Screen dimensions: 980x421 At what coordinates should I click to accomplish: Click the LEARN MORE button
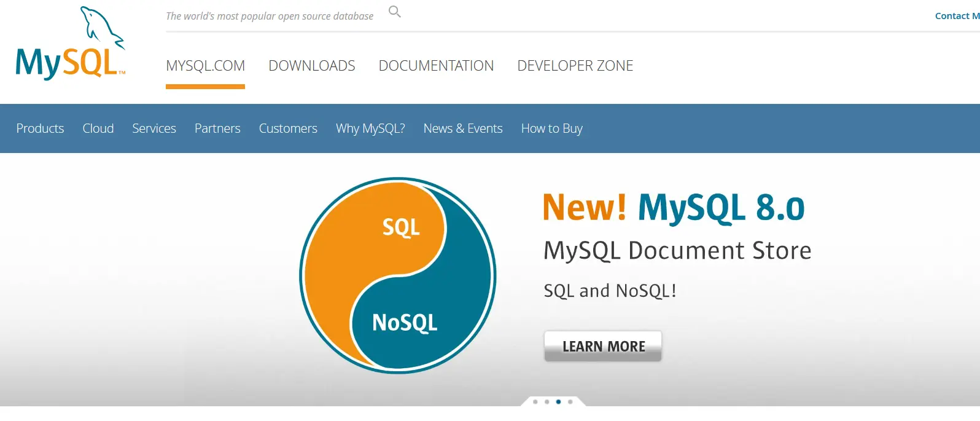(x=603, y=346)
